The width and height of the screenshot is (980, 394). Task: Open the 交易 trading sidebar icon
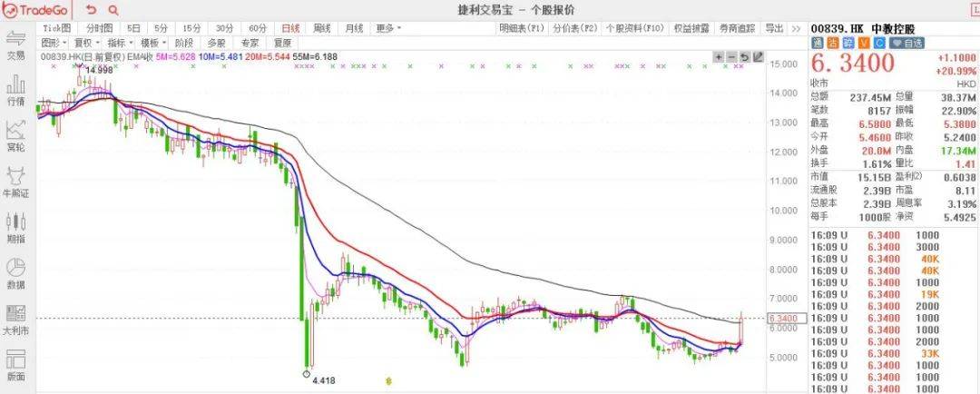click(x=15, y=45)
